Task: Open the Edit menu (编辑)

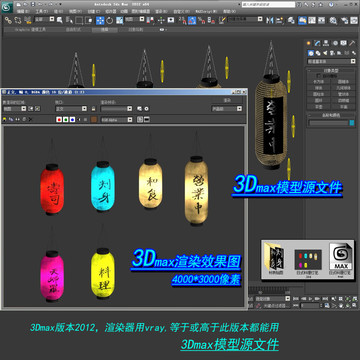Action: click(x=22, y=11)
